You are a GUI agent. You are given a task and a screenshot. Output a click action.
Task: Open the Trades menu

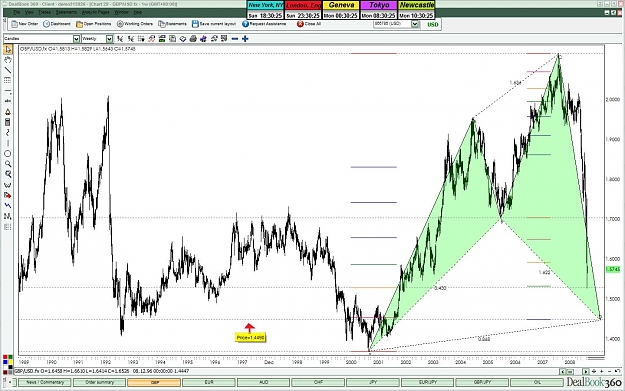(44, 12)
